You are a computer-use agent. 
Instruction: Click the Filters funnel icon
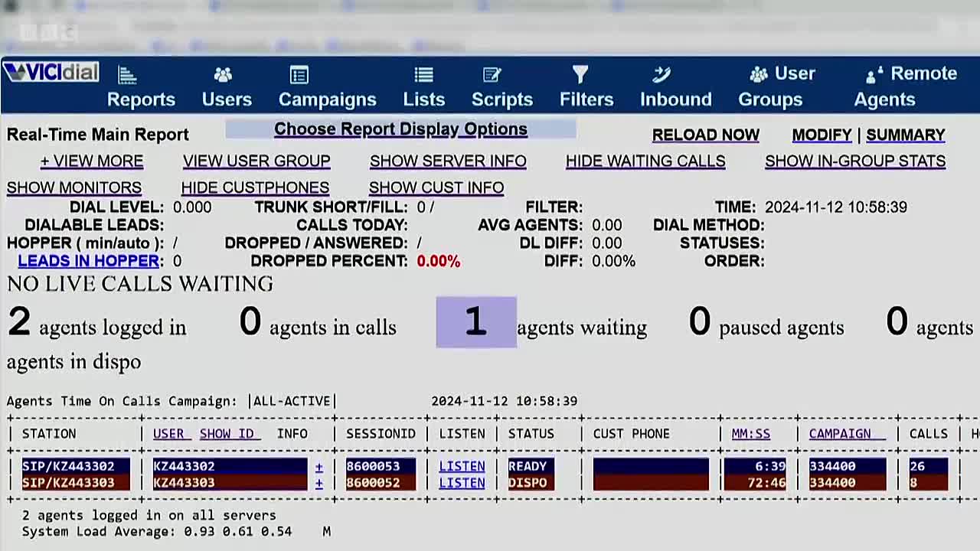point(580,74)
